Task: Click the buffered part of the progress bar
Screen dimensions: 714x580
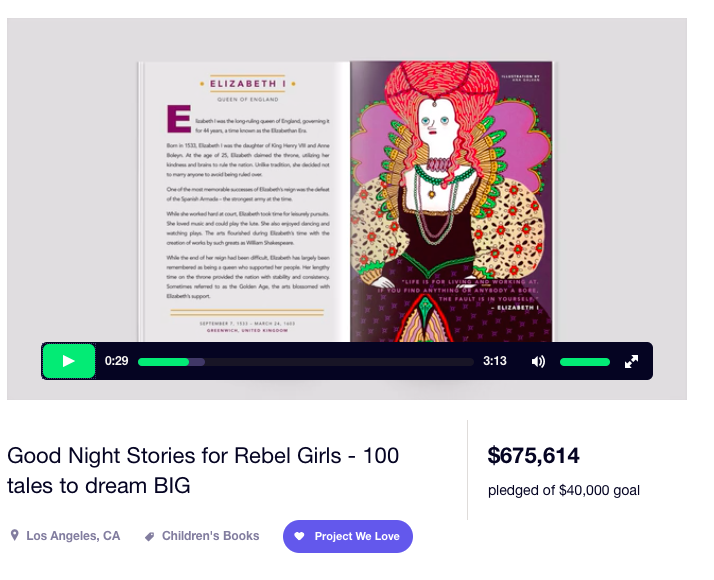Action: pyautogui.click(x=197, y=362)
